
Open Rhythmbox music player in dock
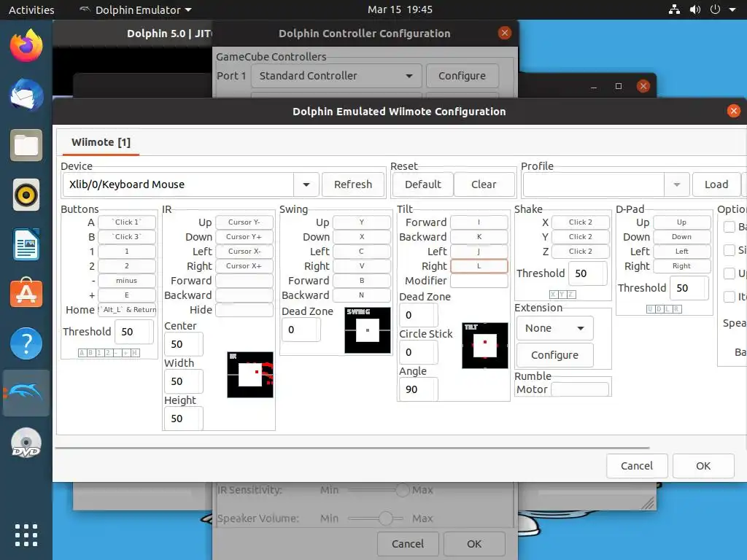26,195
